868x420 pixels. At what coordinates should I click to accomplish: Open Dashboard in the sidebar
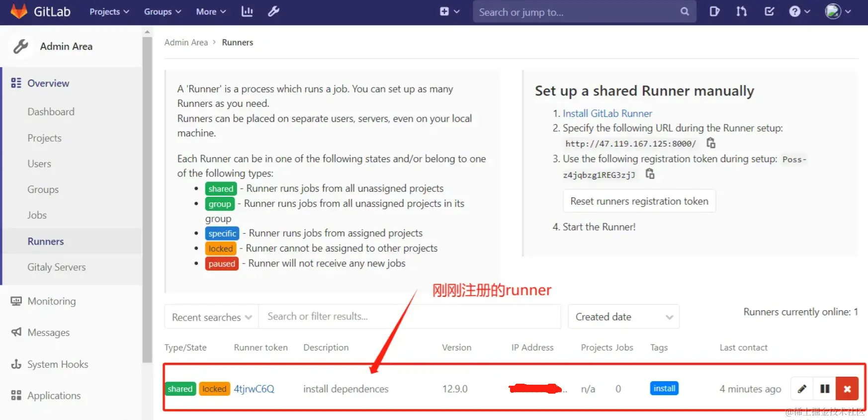[x=51, y=112]
